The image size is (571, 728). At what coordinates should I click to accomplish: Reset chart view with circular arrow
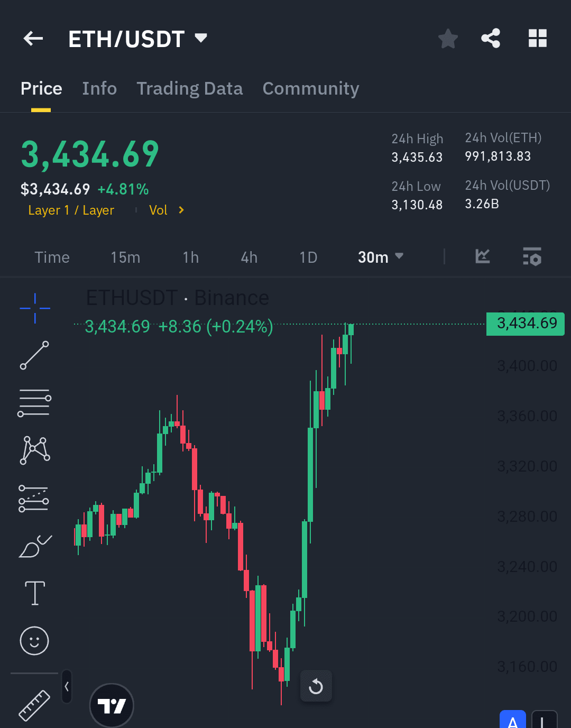coord(316,686)
